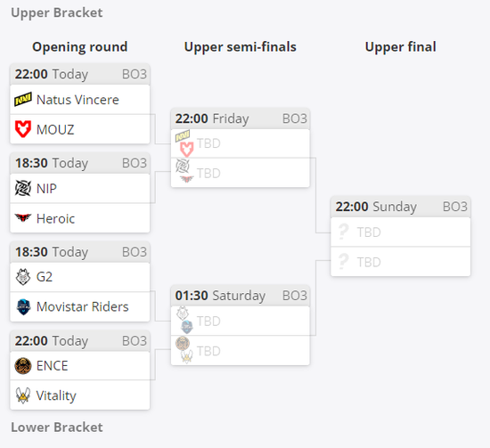The image size is (490, 448).
Task: Click the Heroic team logo
Action: click(x=23, y=217)
